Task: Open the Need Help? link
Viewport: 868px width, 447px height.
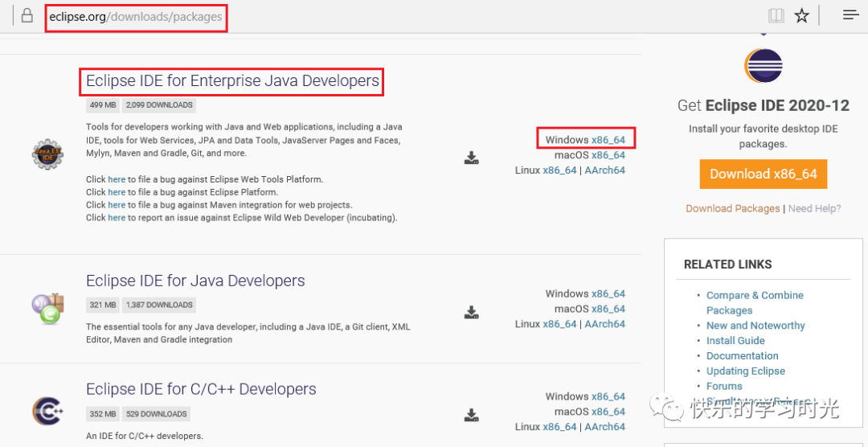Action: pos(814,209)
